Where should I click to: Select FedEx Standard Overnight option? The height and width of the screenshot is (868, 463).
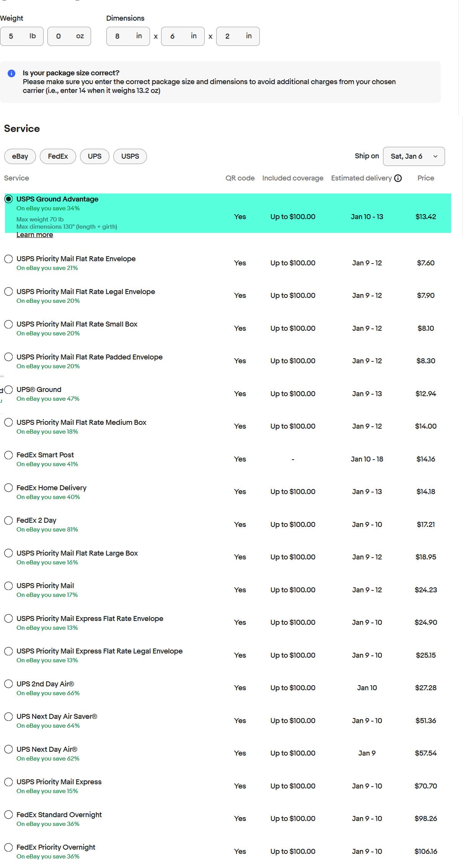pos(8,814)
